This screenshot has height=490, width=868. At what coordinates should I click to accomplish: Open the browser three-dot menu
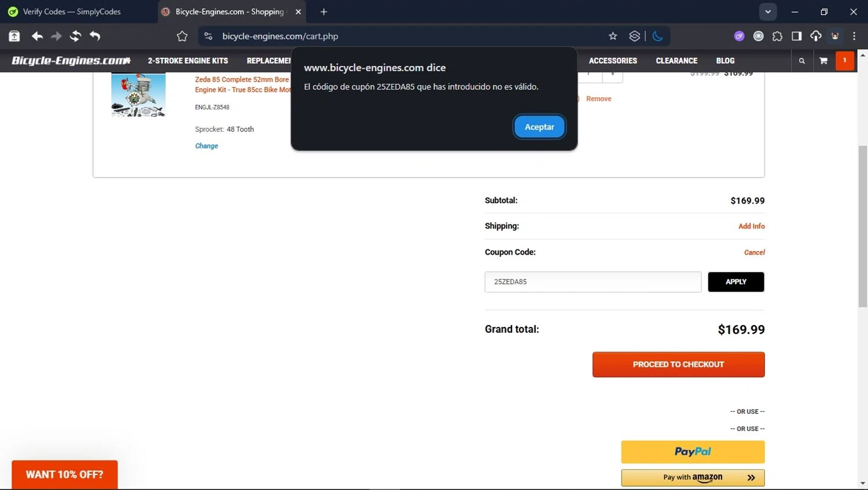[x=854, y=36]
